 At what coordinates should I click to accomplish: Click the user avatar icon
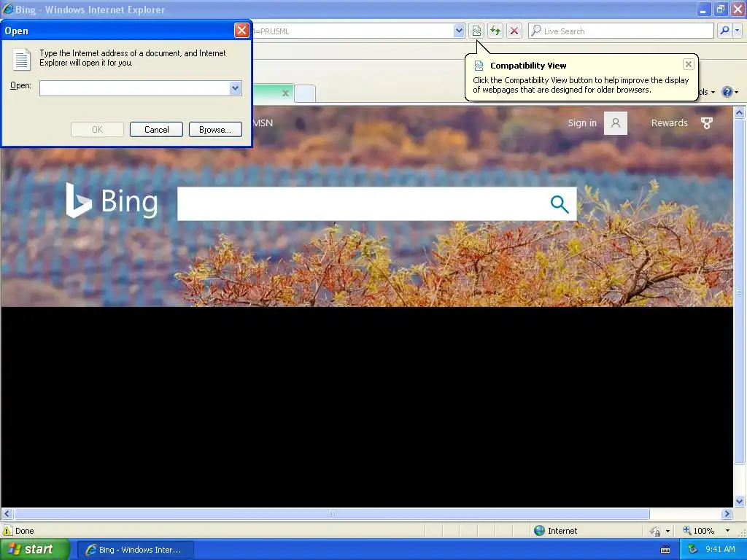[x=616, y=123]
